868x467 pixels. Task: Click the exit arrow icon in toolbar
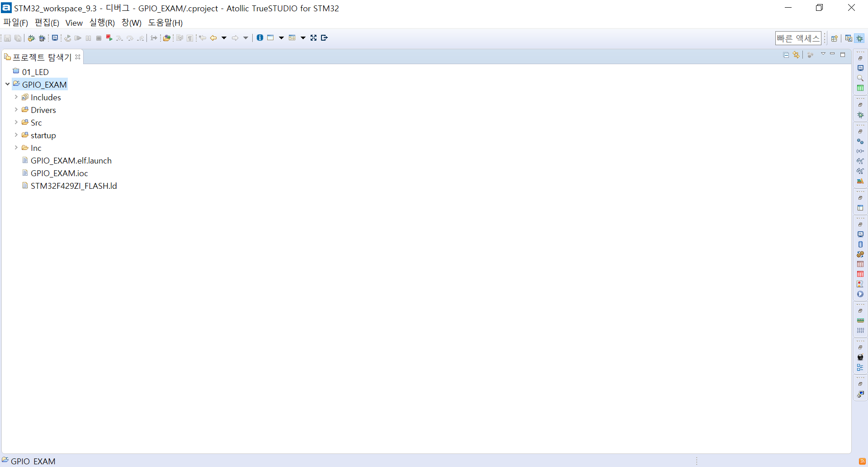click(324, 38)
